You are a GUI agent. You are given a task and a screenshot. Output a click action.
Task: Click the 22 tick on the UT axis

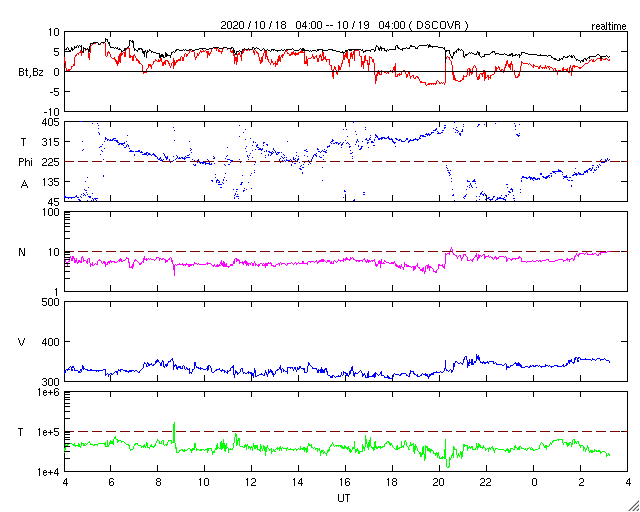click(486, 482)
